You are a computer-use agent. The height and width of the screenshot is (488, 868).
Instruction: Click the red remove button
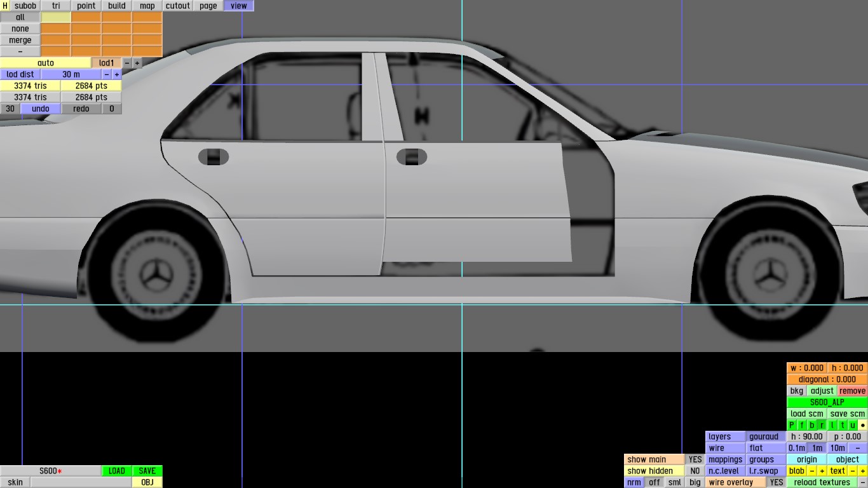point(853,391)
